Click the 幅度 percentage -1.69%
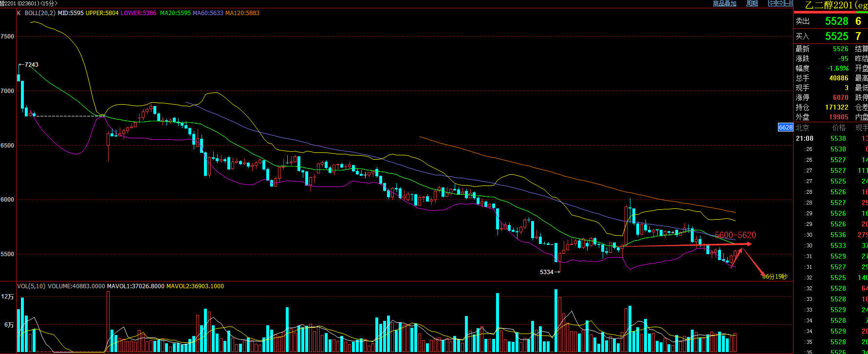This screenshot has height=354, width=868. pos(838,69)
